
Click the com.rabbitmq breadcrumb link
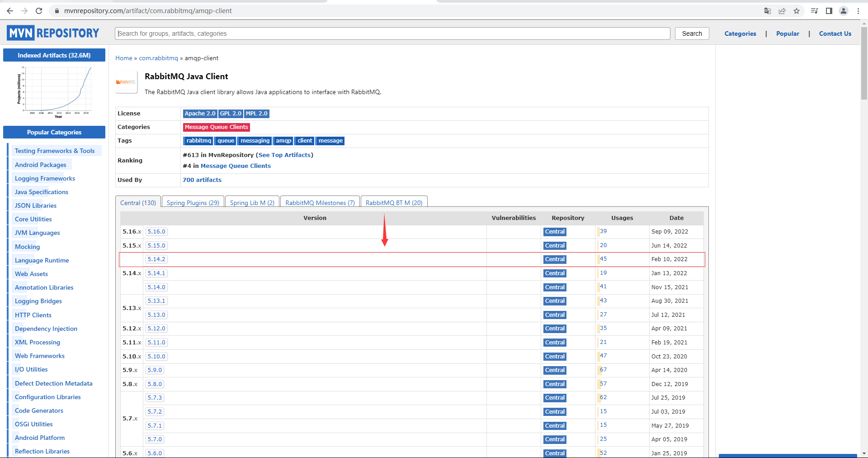[x=158, y=58]
